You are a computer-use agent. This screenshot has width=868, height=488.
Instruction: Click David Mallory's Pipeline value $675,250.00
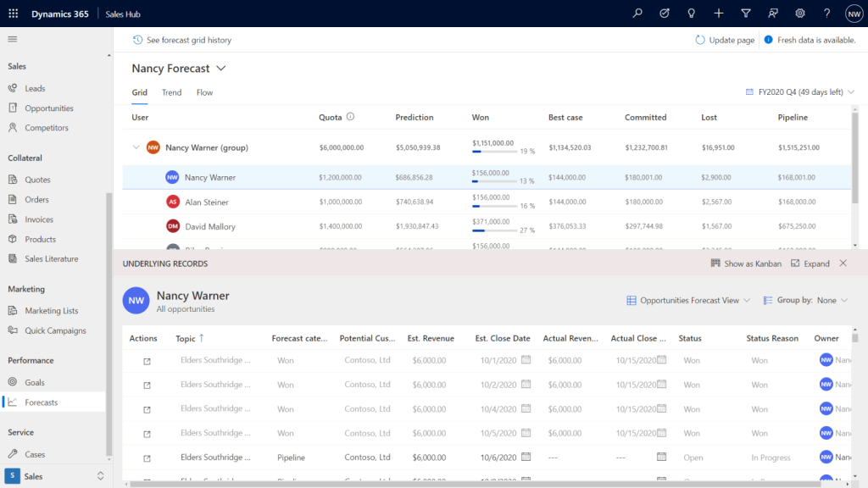click(x=797, y=226)
